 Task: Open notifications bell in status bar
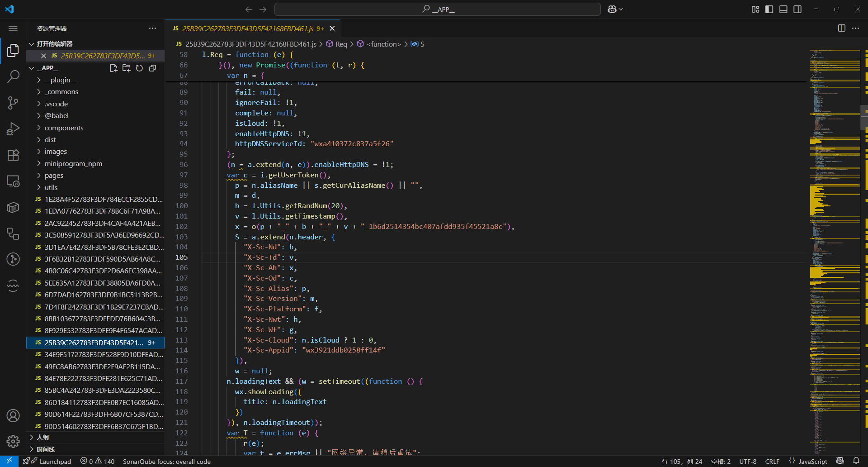point(856,461)
